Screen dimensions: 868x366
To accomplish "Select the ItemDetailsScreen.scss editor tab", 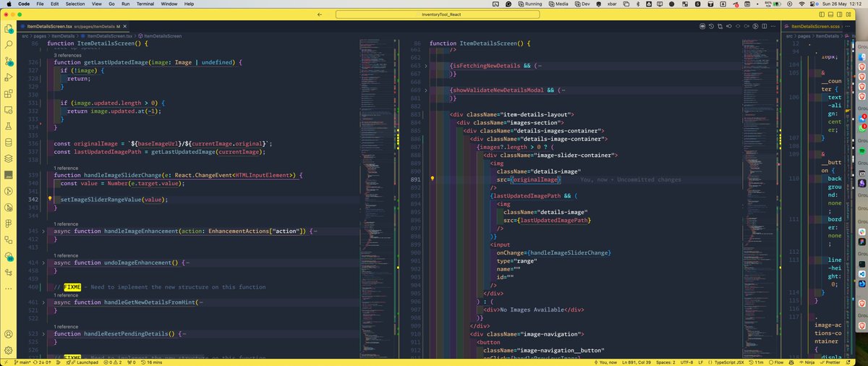I will click(814, 26).
